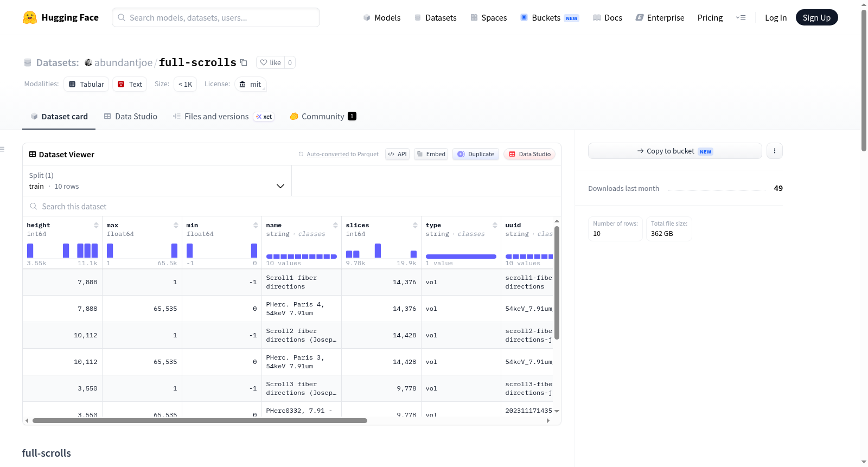
Task: Sort the name column
Action: click(335, 225)
